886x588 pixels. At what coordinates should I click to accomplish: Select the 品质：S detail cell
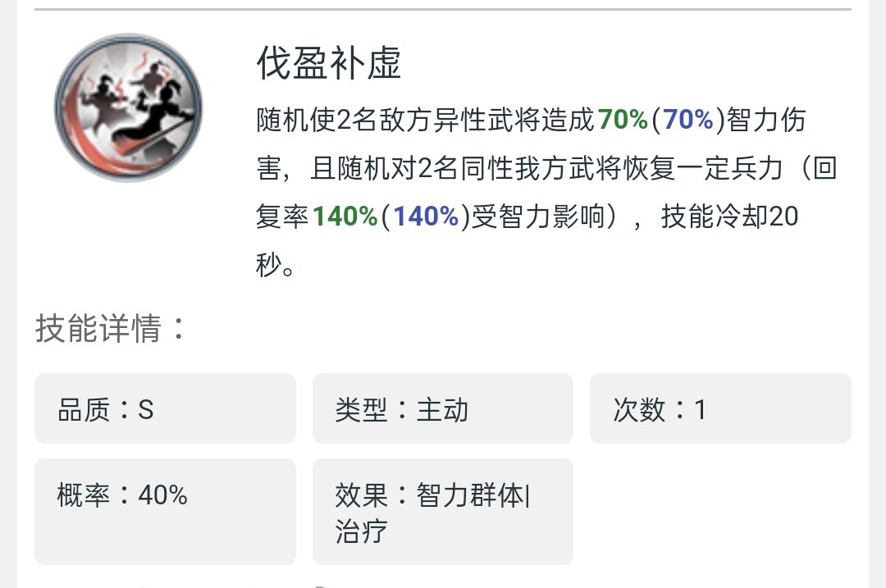165,408
